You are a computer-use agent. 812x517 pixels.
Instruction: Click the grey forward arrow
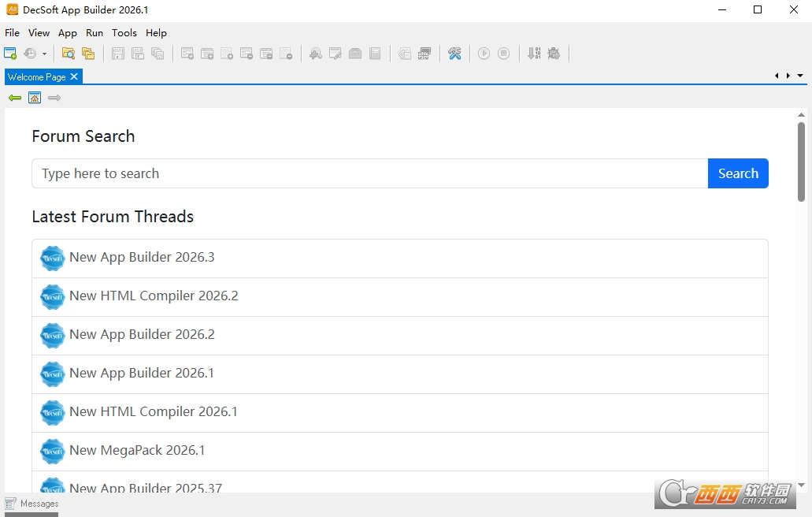(x=54, y=98)
